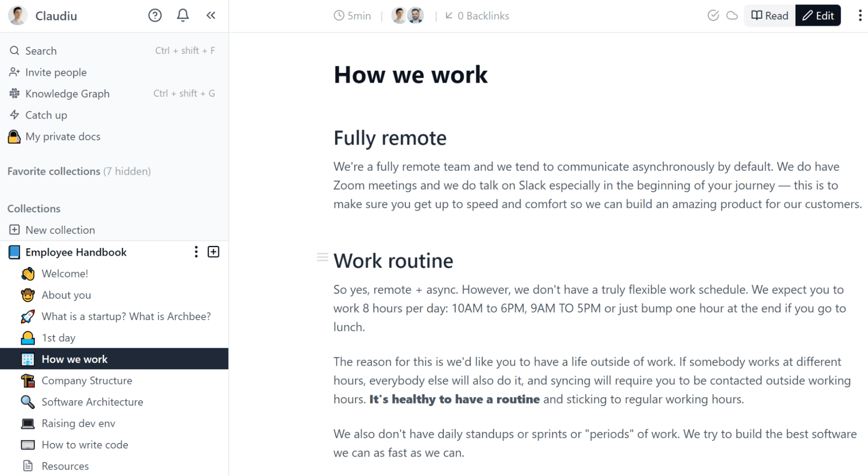Select the How we work document

[74, 359]
